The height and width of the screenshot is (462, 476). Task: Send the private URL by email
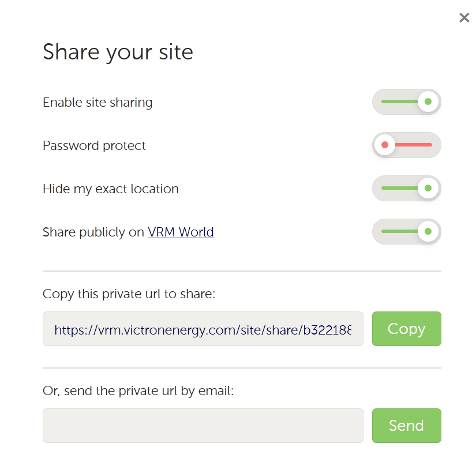406,426
